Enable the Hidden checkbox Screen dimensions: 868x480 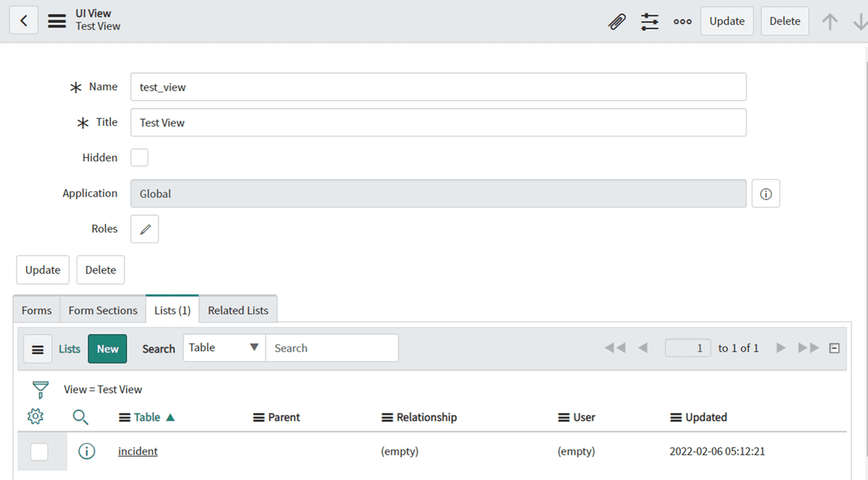coord(139,157)
